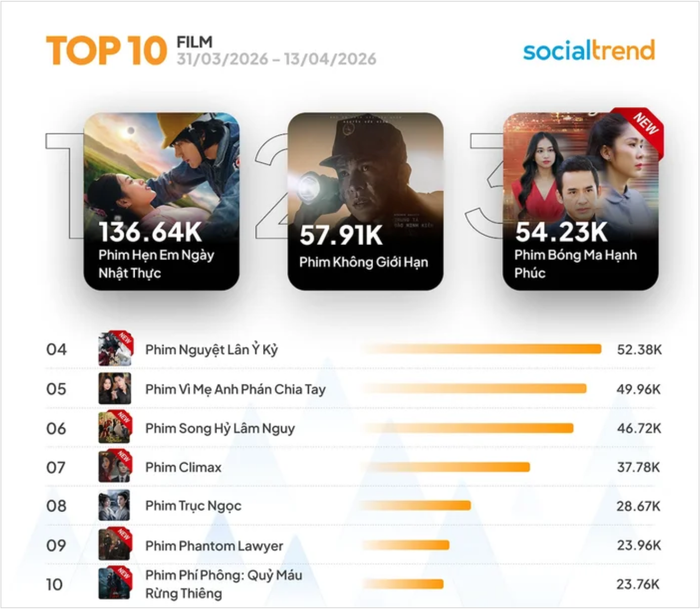
Task: Click the 31/03/2026 – 13/04/2026 date range
Action: (276, 60)
